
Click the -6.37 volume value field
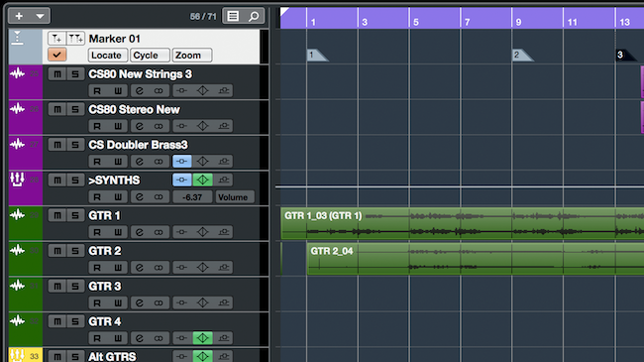tap(192, 197)
